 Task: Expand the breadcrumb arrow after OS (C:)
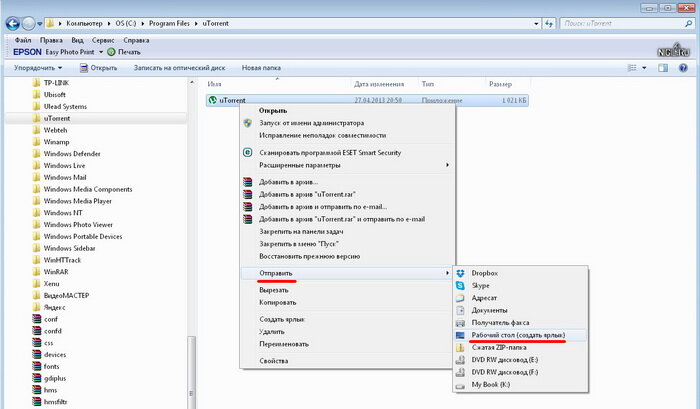click(142, 23)
